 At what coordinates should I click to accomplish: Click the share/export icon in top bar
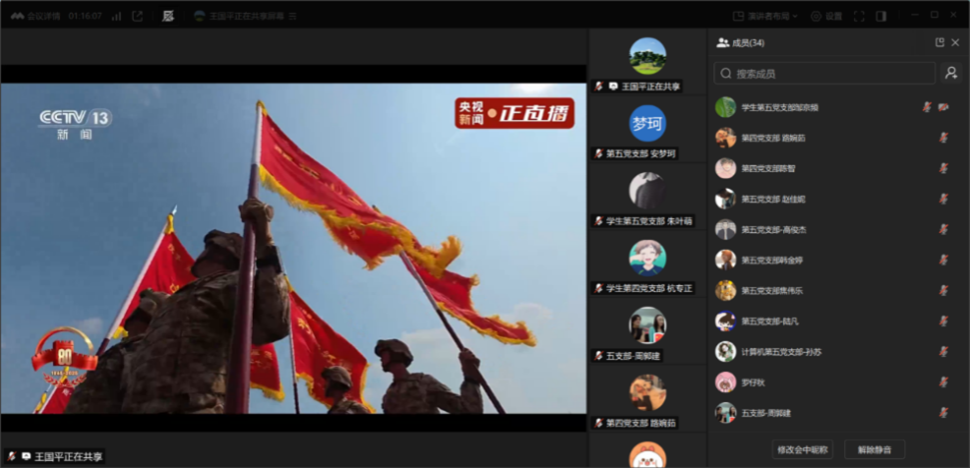point(138,16)
